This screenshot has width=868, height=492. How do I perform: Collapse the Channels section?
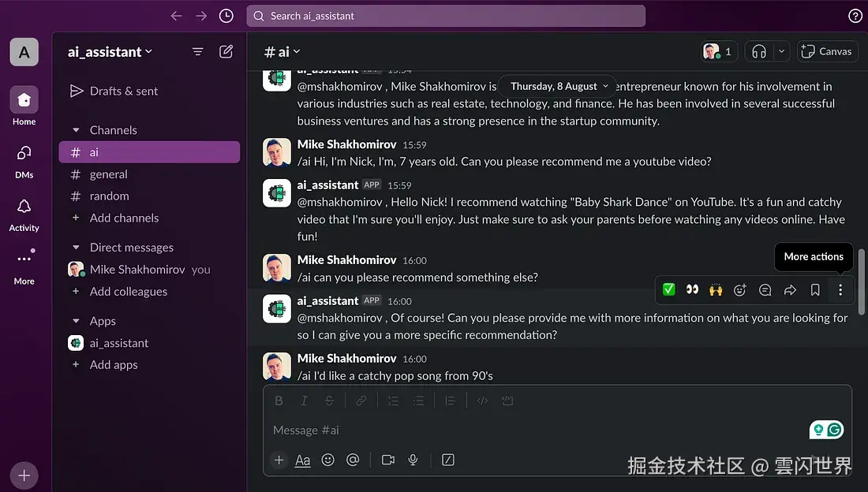[77, 130]
